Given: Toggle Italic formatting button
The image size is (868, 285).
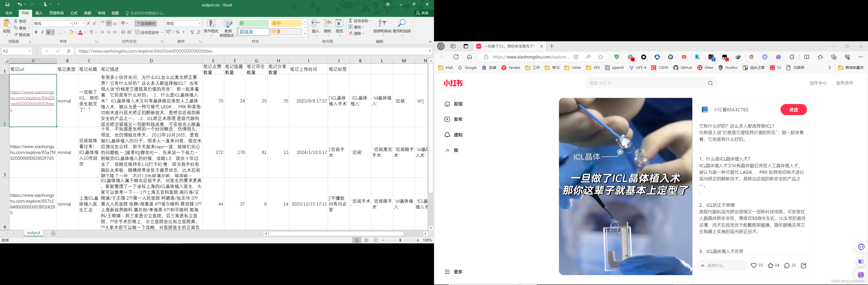Looking at the screenshot, I should (42, 32).
